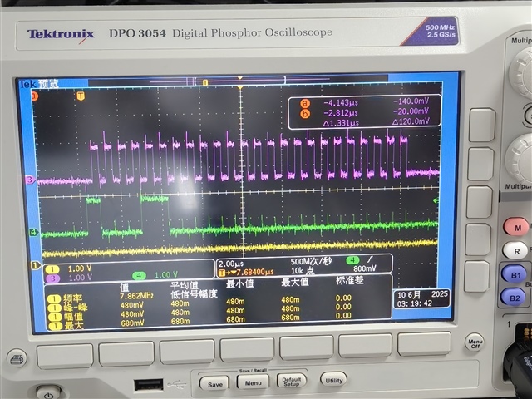The height and width of the screenshot is (399, 532).
Task: Push the Save button
Action: point(214,384)
